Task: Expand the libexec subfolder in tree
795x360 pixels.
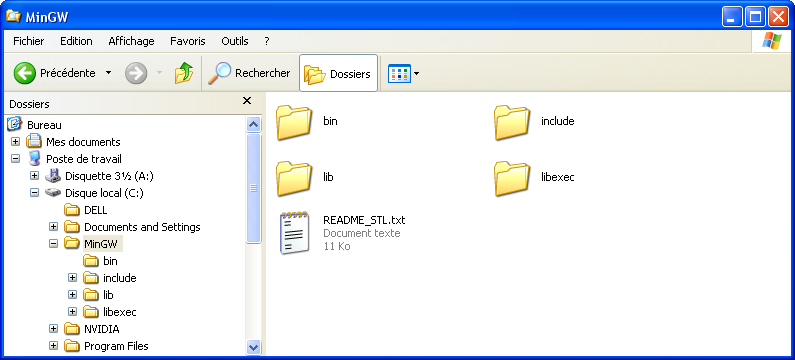Action: 72,312
